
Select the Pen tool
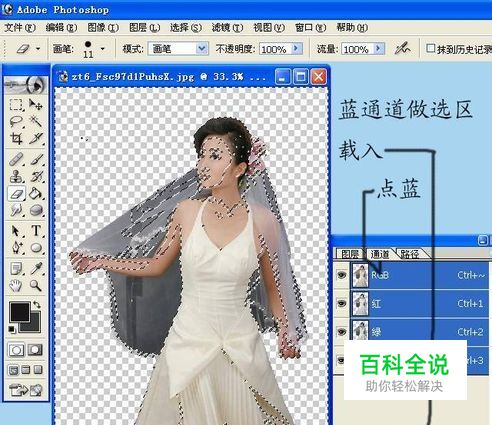[x=16, y=248]
